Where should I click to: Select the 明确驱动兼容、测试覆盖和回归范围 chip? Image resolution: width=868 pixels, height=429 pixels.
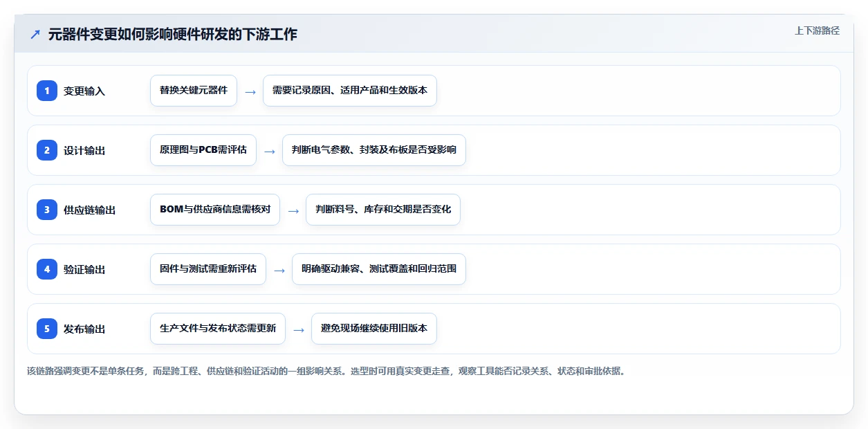(x=379, y=269)
